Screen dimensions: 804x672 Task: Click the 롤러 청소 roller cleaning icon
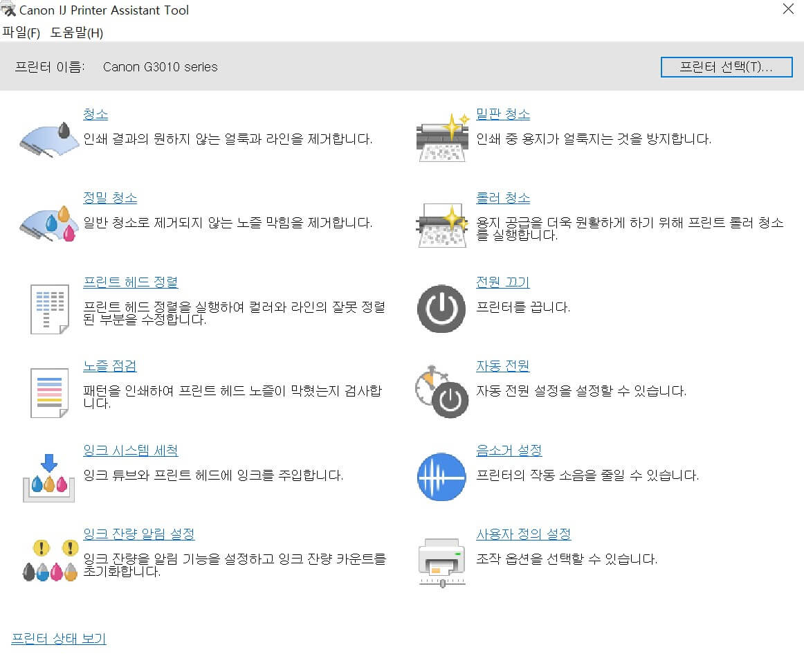pyautogui.click(x=442, y=226)
